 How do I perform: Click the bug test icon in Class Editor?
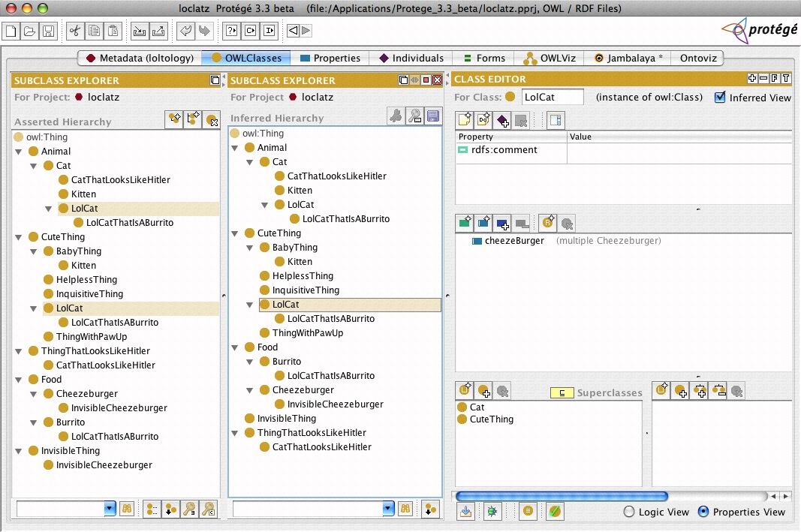click(492, 511)
